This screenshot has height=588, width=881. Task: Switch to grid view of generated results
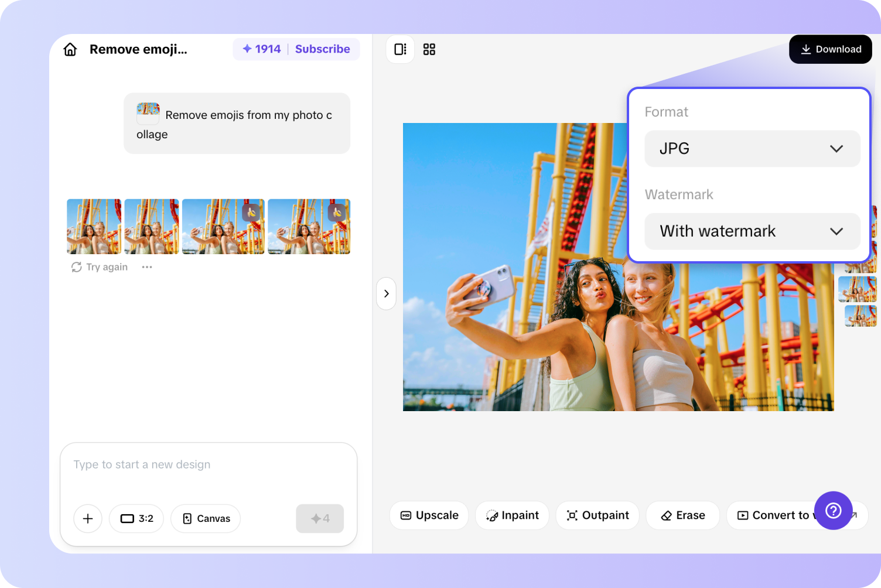coord(429,49)
